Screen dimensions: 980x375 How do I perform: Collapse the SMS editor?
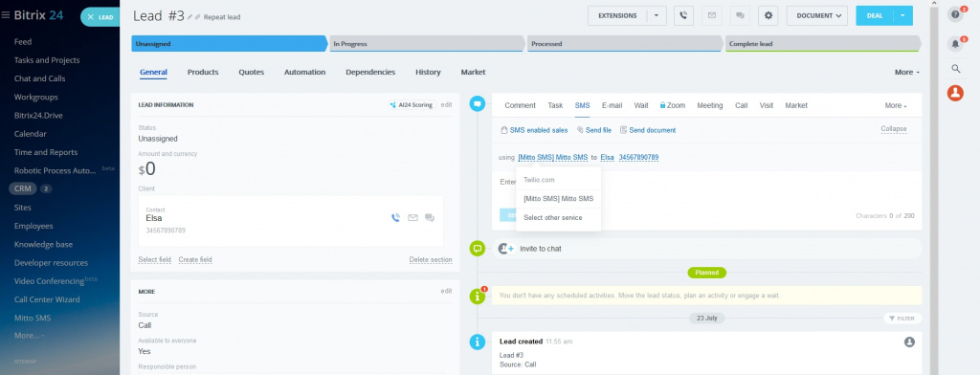point(894,129)
